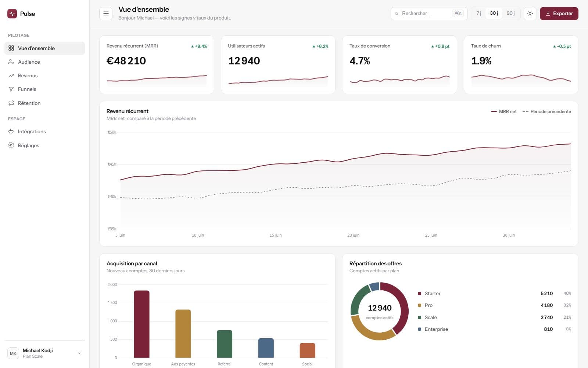The width and height of the screenshot is (588, 368).
Task: Click the Vue d'ensemble grid icon
Action: (11, 48)
